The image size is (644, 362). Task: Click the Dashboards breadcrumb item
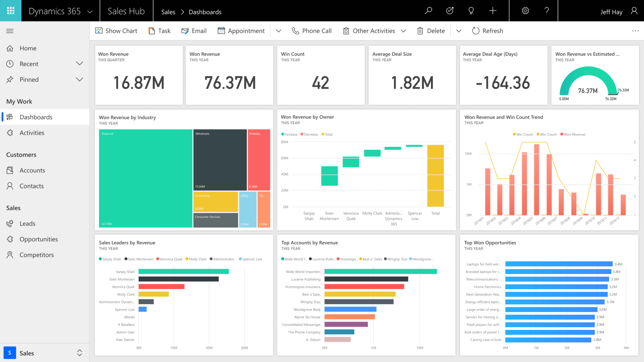point(205,12)
